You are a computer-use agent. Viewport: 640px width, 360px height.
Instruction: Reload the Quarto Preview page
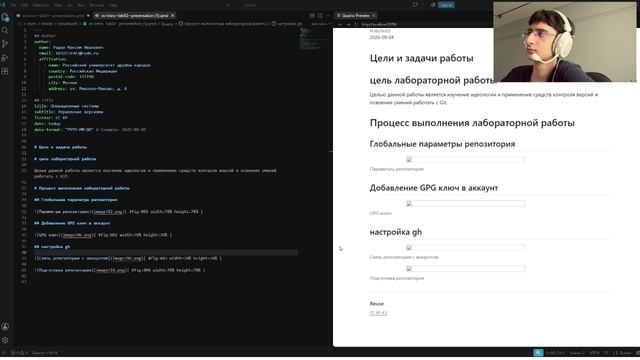356,24
